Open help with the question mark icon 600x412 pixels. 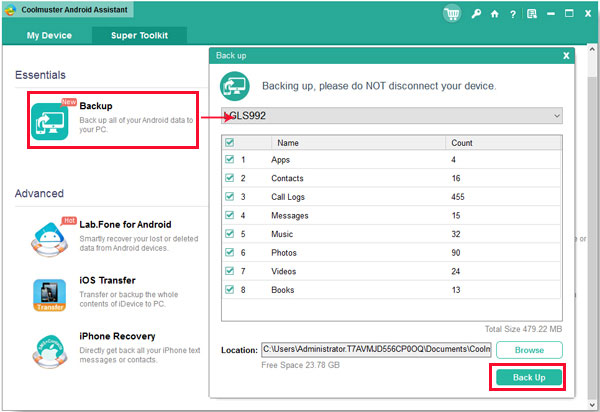pyautogui.click(x=513, y=15)
